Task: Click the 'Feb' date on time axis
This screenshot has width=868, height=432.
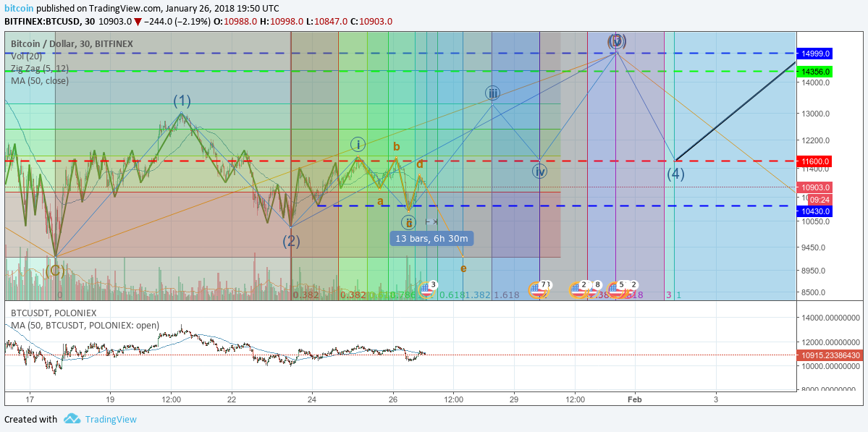Action: coord(634,399)
